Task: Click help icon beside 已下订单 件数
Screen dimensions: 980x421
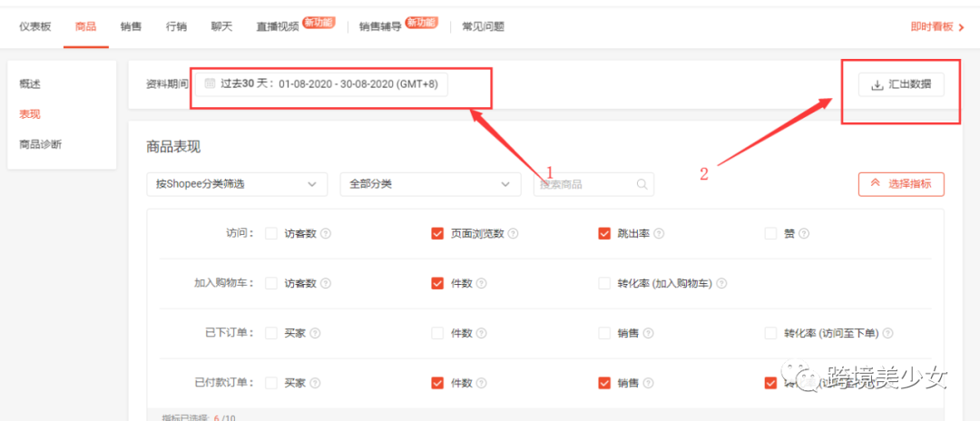Action: tap(481, 334)
